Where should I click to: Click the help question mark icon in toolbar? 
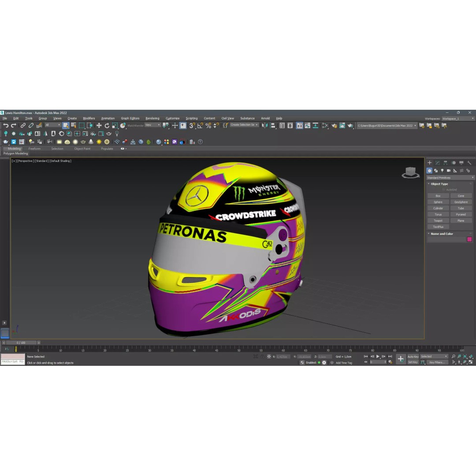point(201,142)
